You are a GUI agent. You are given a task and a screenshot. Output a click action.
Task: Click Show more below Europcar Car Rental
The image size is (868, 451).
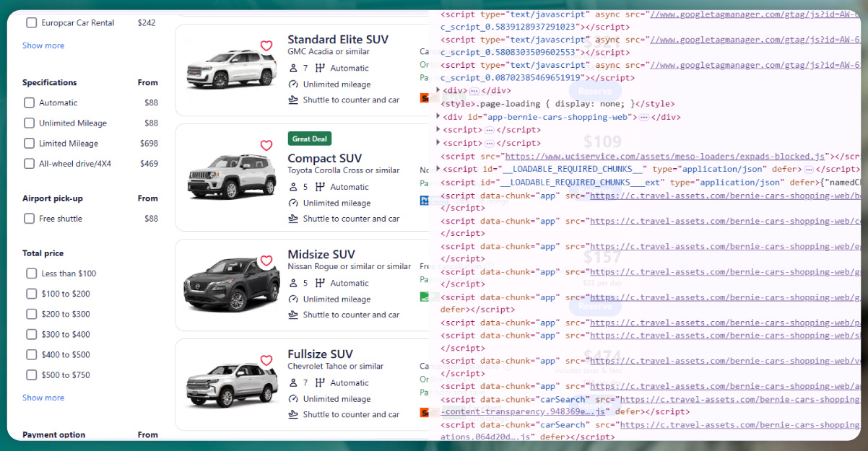[43, 45]
